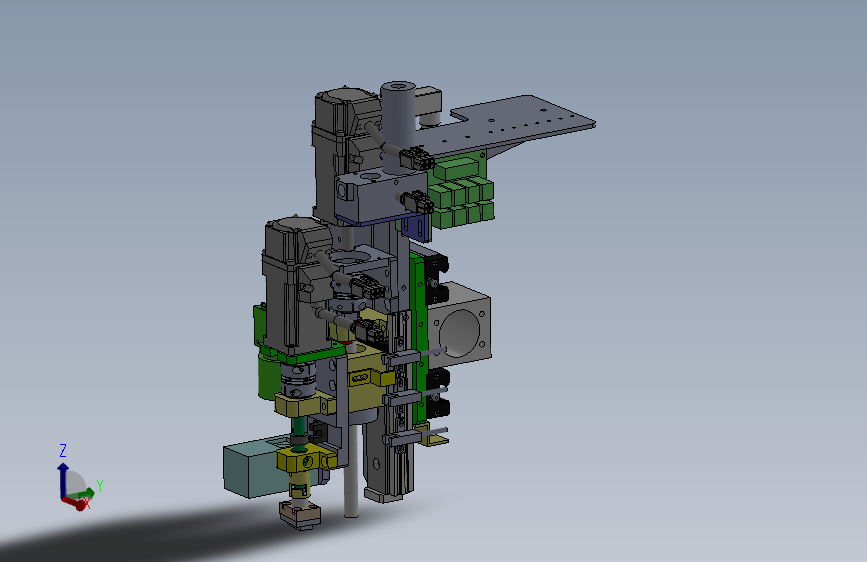The width and height of the screenshot is (867, 562).
Task: Click the blue Z axis of the triad
Action: [62, 480]
